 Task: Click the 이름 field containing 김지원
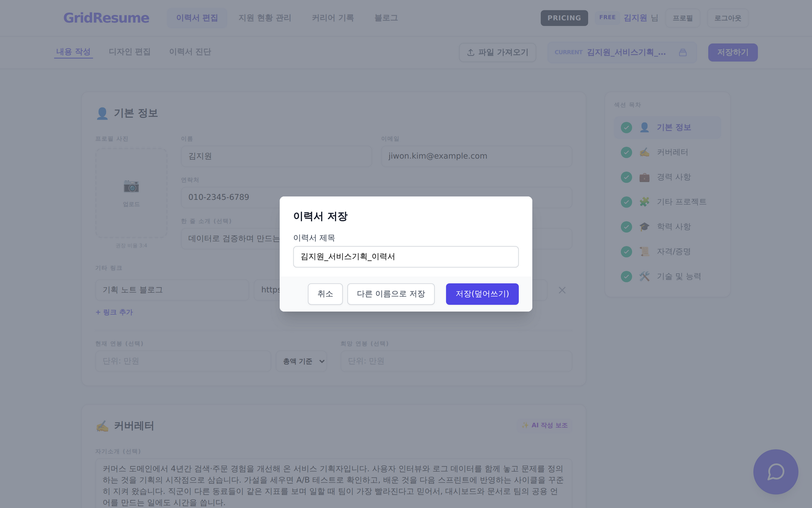(x=277, y=156)
